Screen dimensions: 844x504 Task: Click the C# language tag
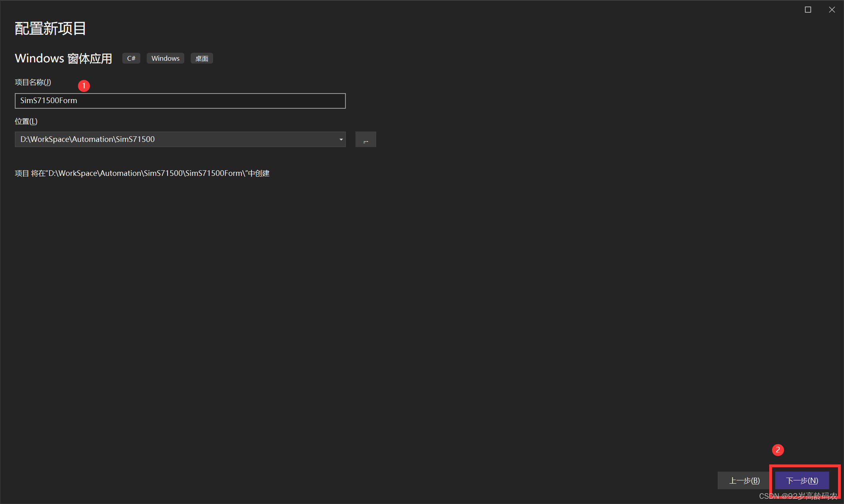(x=131, y=58)
